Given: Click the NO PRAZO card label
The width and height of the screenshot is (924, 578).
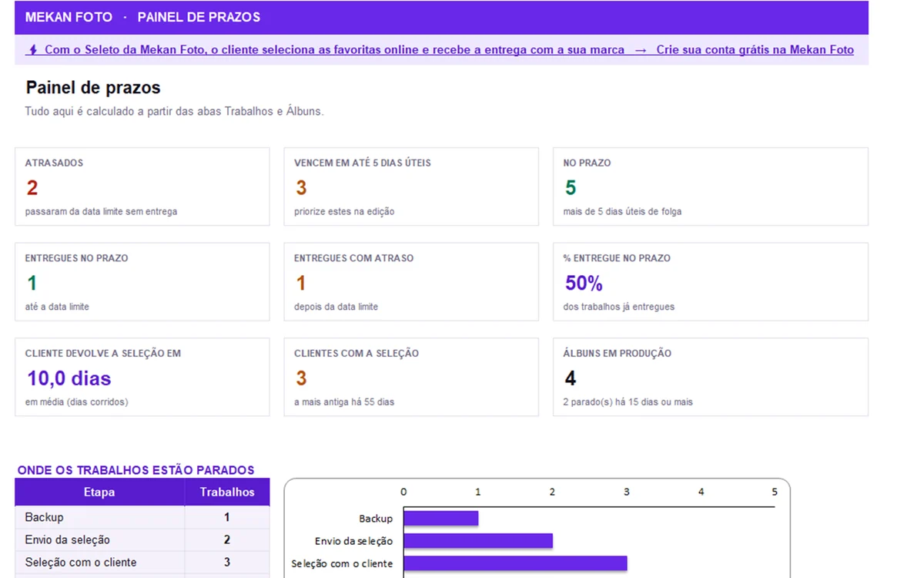Looking at the screenshot, I should click(587, 163).
